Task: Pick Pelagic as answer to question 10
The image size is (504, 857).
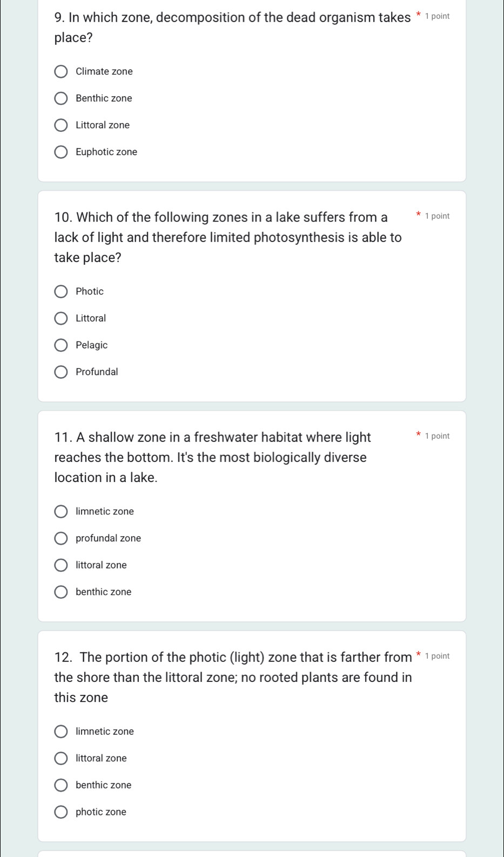Action: click(61, 345)
